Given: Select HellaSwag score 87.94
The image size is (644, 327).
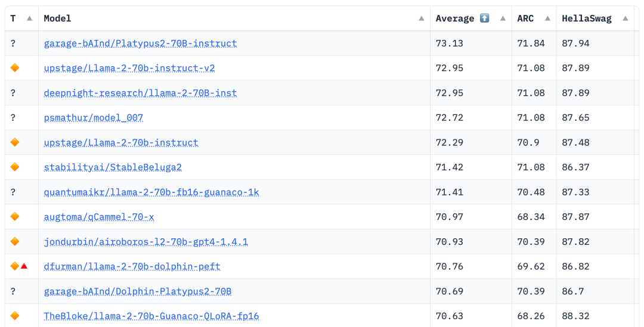Looking at the screenshot, I should point(576,43).
